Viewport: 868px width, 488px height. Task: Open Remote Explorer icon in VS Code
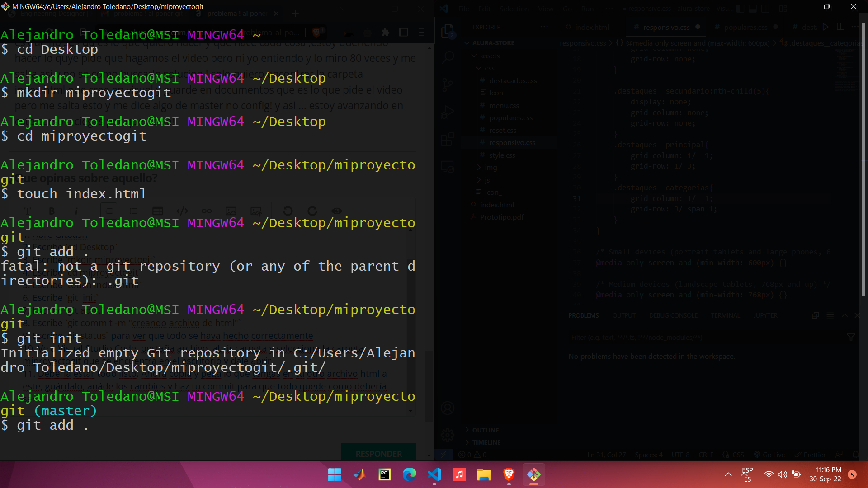(448, 167)
